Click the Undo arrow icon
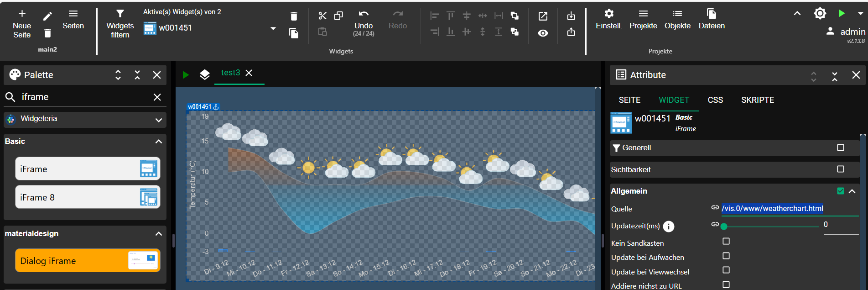The width and height of the screenshot is (868, 290). (364, 14)
